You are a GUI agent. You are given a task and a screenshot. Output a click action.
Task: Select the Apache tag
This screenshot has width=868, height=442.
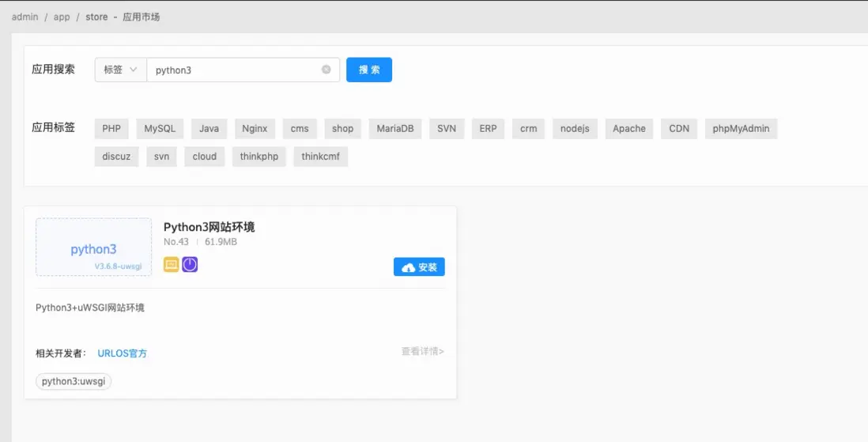[x=628, y=129]
